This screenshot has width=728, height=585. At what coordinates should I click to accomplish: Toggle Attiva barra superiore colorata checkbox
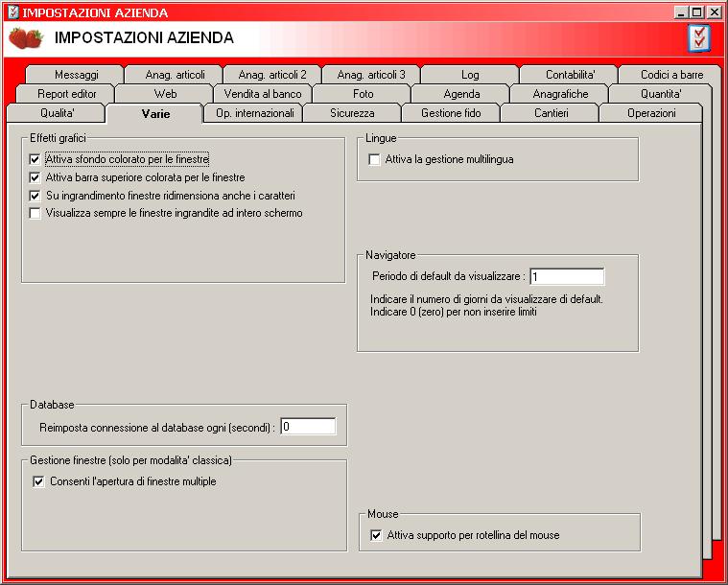(35, 177)
